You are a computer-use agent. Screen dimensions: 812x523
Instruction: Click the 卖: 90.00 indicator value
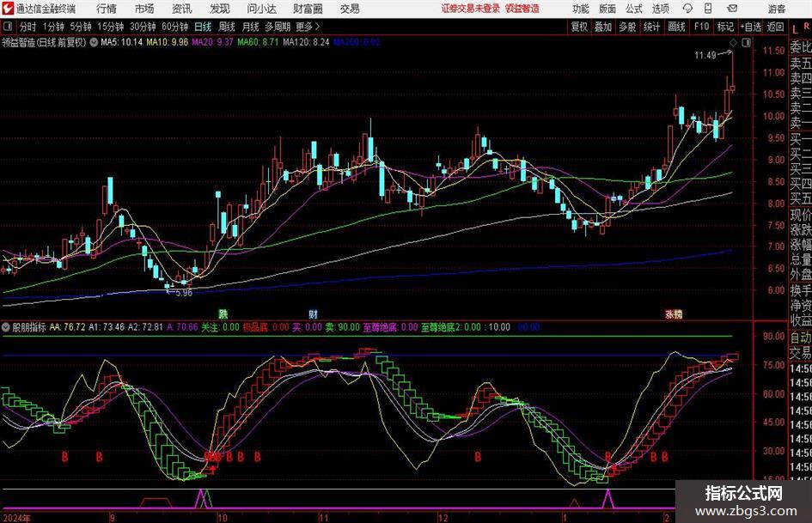click(x=342, y=327)
